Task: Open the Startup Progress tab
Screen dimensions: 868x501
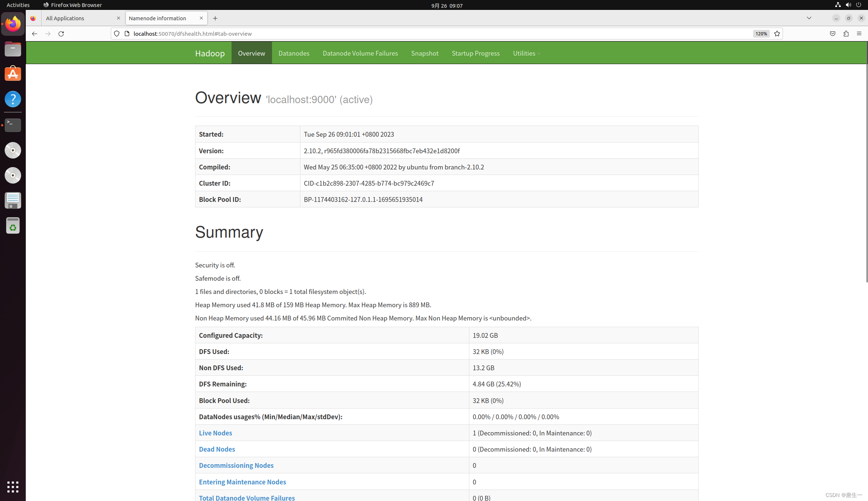Action: (476, 53)
